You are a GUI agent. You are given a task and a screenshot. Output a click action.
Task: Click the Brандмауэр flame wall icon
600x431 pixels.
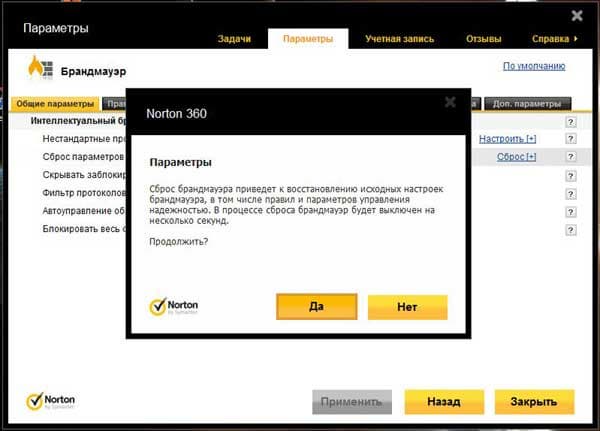point(40,68)
